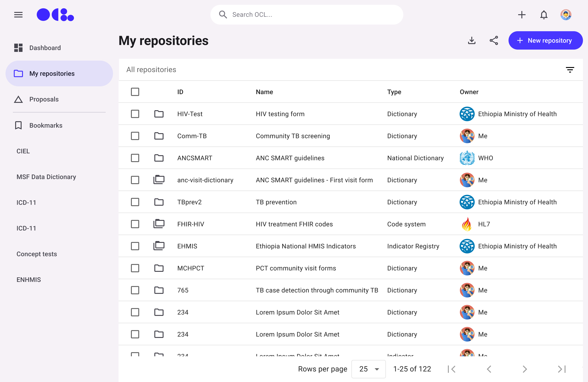This screenshot has width=588, height=382.
Task: Click the New repository button
Action: pos(545,40)
